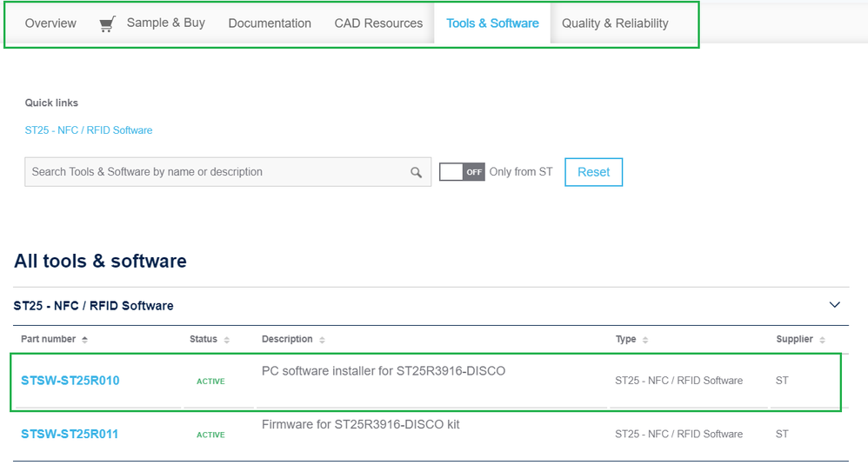Collapse the ST25 - NFC / RFID Software section
This screenshot has height=465, width=868.
(x=835, y=305)
